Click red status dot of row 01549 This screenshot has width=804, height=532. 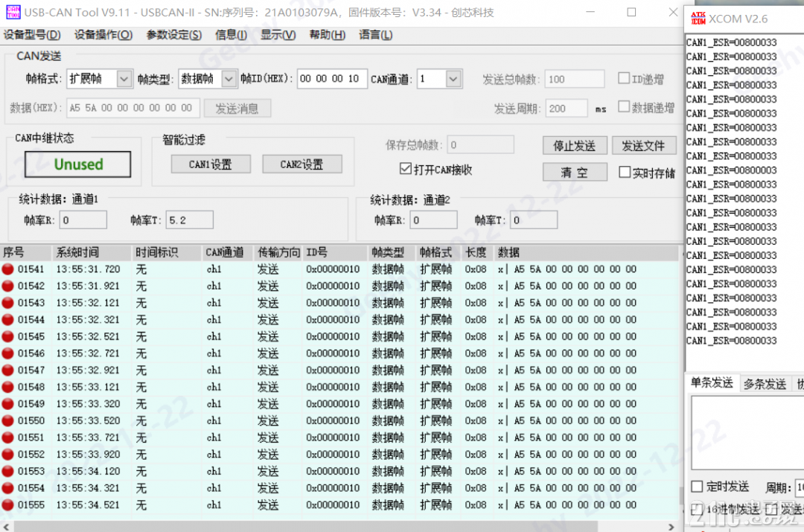(7, 404)
